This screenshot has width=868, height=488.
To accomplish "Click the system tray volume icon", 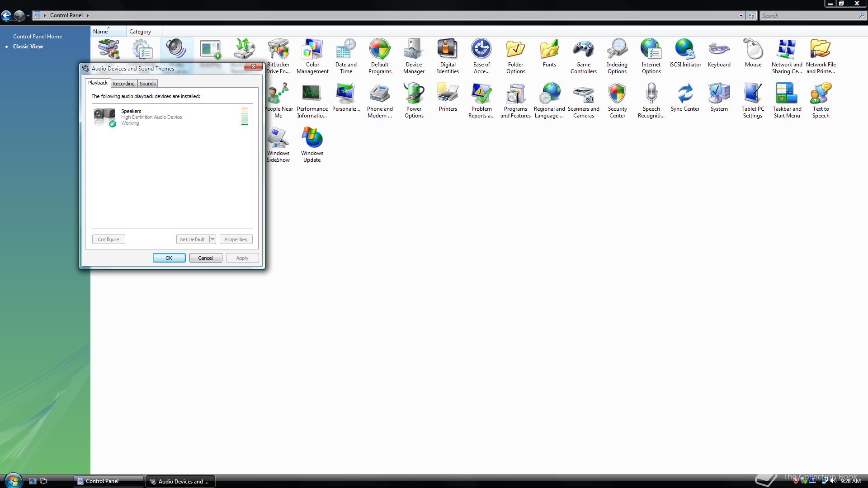I will [832, 481].
